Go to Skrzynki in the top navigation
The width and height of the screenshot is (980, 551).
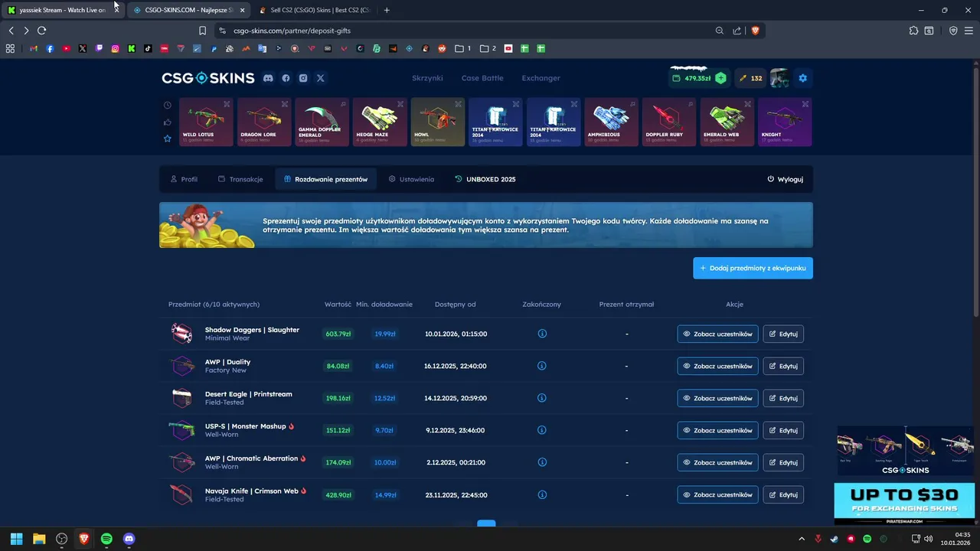(x=427, y=78)
